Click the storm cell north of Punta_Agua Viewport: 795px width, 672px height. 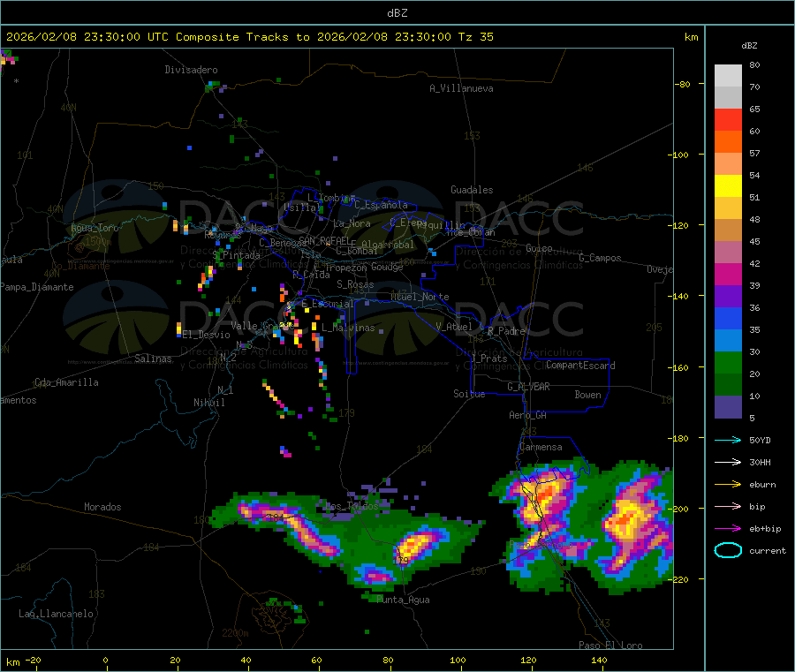416,547
